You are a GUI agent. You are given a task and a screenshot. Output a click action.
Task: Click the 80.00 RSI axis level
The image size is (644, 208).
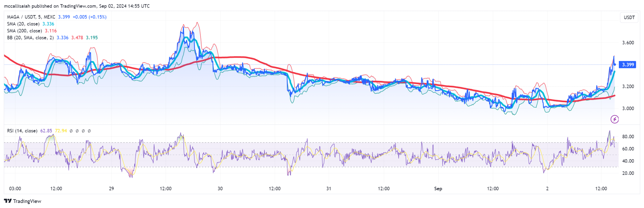[x=628, y=136]
